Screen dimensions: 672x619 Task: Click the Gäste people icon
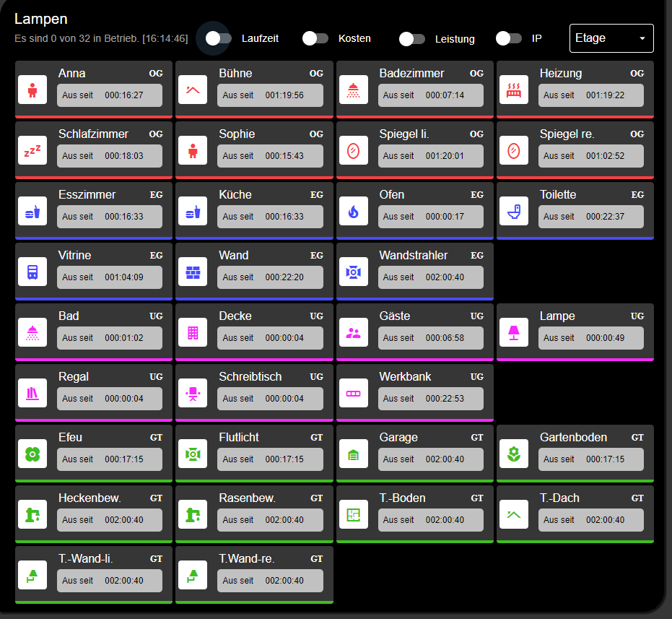pyautogui.click(x=353, y=333)
